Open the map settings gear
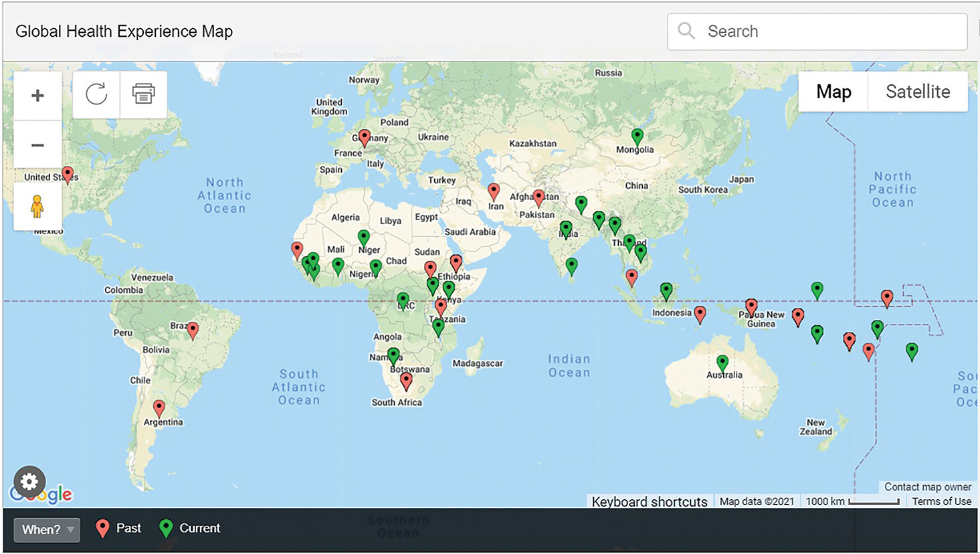Screen dimensions: 980x554 [29, 481]
